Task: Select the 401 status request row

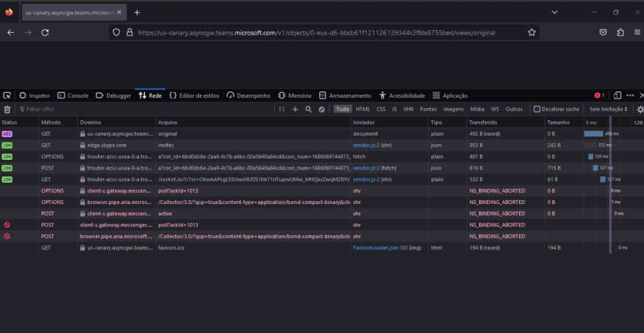Action: 322,134
